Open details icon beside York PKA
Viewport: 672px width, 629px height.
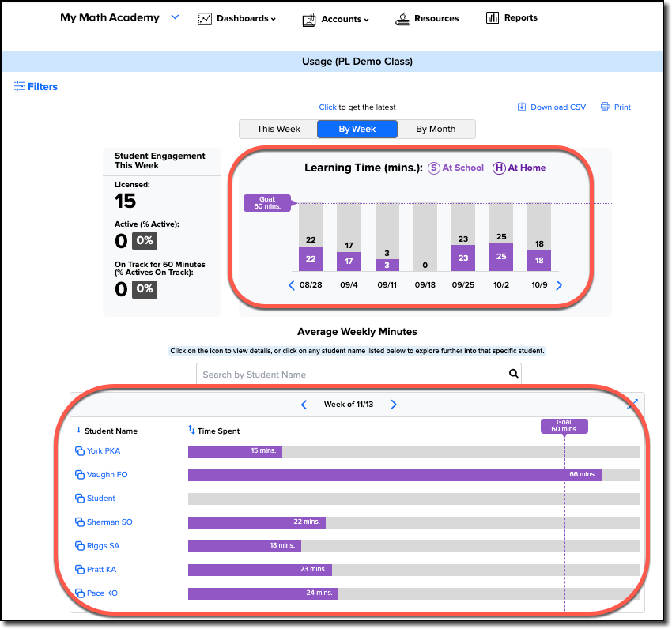point(80,450)
